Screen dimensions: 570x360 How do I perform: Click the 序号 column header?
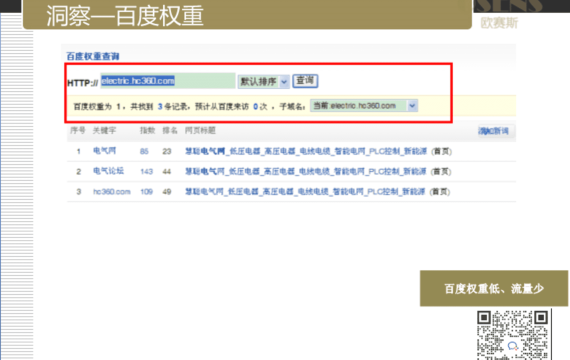coord(77,131)
